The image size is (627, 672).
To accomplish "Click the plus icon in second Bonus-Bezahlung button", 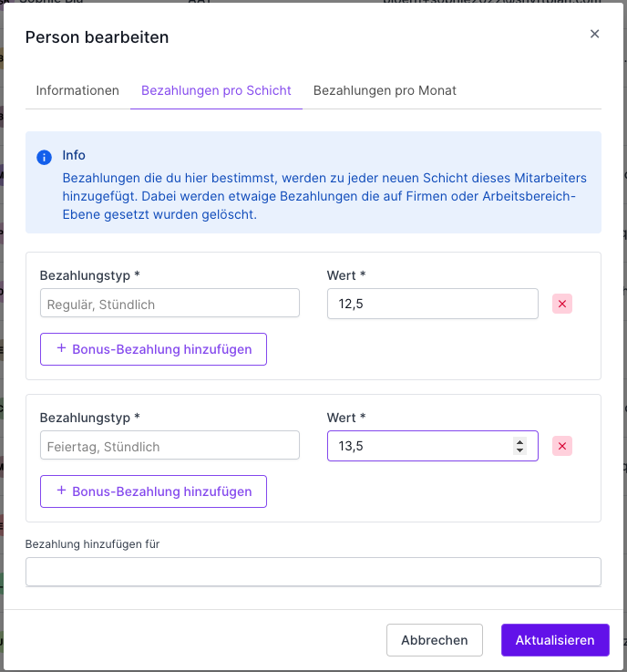I will click(61, 491).
